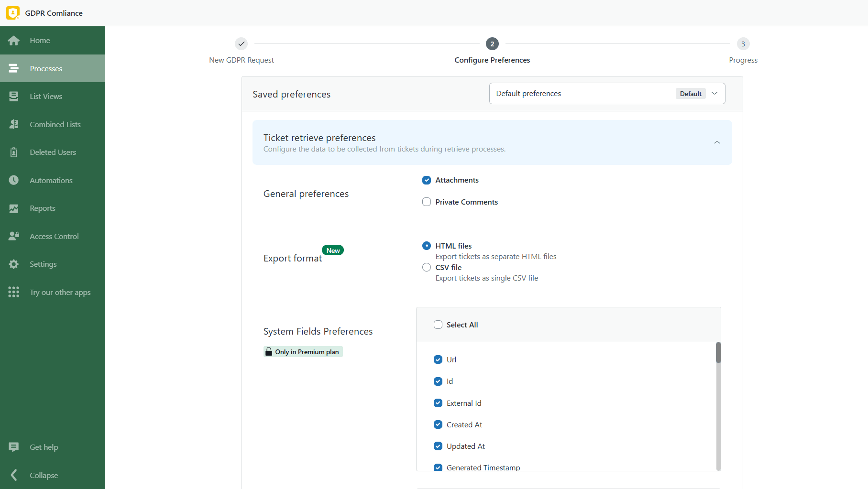This screenshot has width=868, height=489.
Task: Click the System Fields Preferences heading
Action: (x=318, y=331)
